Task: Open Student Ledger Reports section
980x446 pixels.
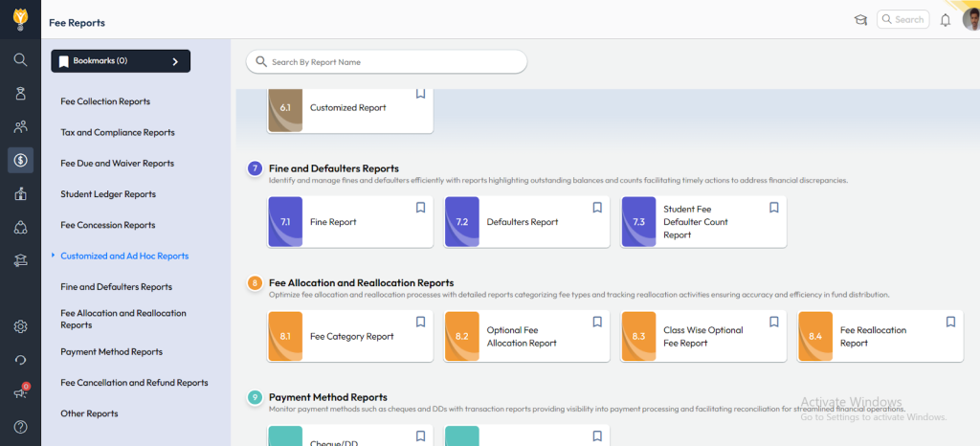Action: 108,194
